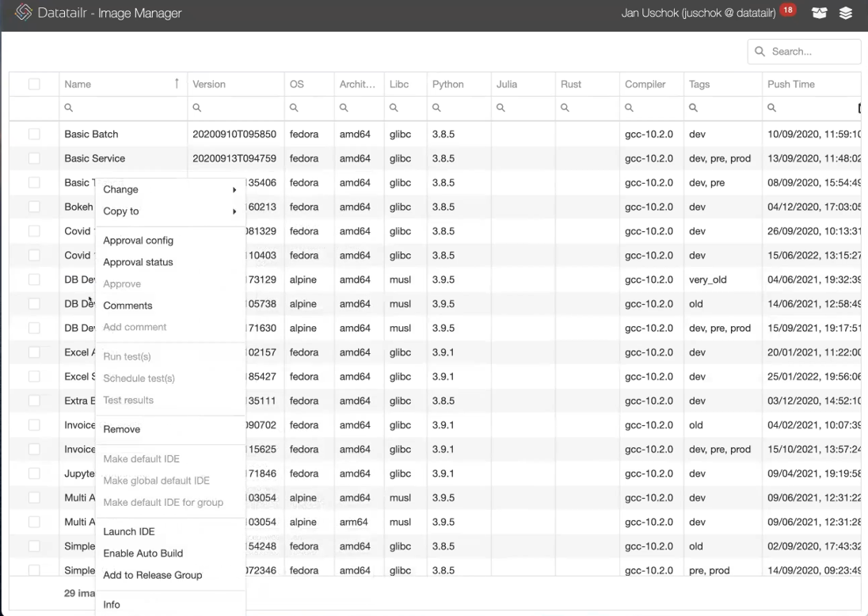Check the Basic Service row checkbox

(34, 158)
